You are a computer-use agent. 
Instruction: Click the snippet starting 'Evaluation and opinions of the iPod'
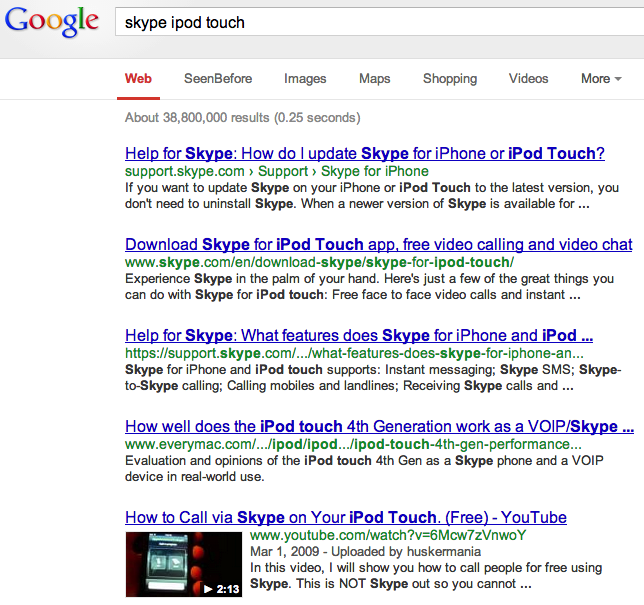point(364,469)
